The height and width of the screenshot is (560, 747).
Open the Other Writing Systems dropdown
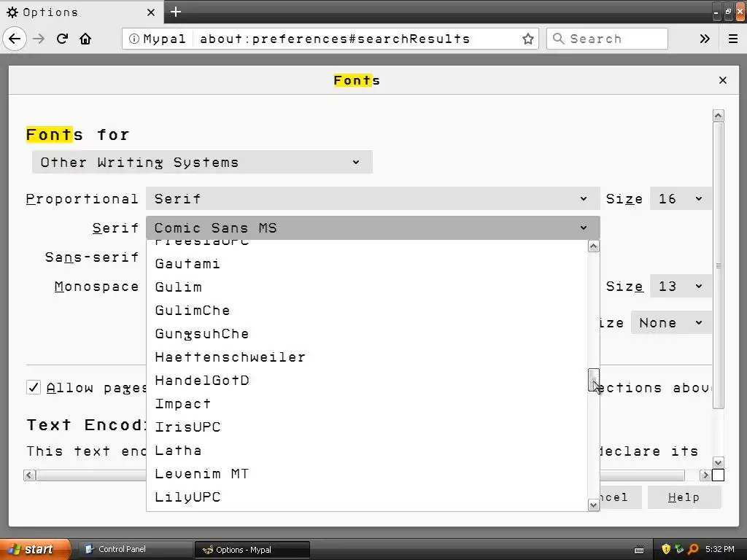point(202,163)
